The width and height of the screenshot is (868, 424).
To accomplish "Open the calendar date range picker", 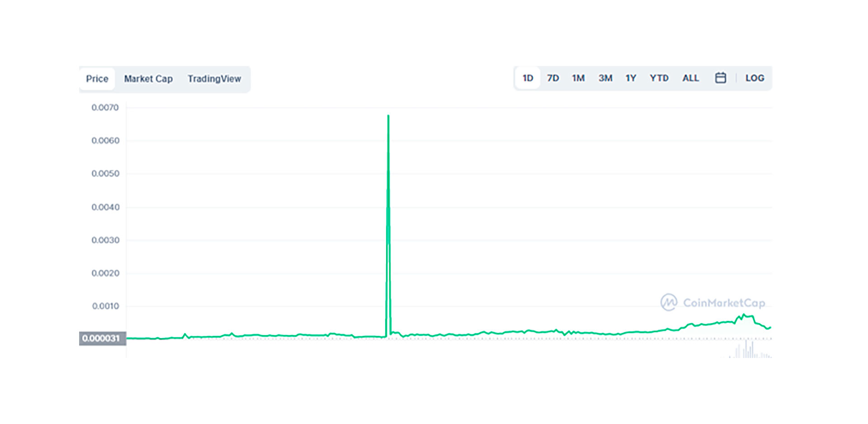I will pyautogui.click(x=720, y=78).
